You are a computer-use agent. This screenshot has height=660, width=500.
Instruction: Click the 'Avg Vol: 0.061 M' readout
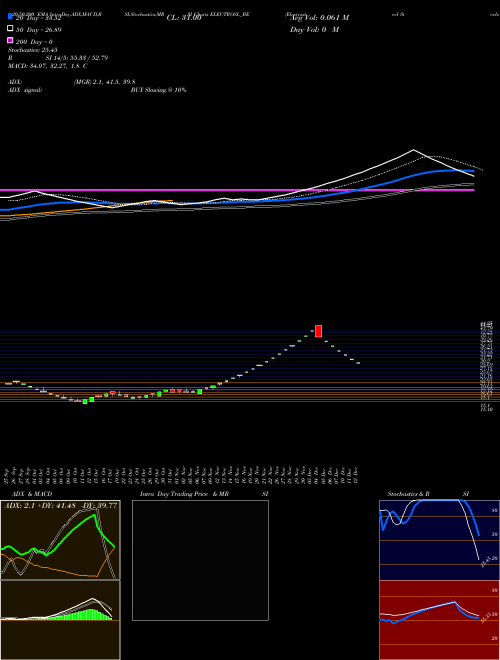[320, 18]
